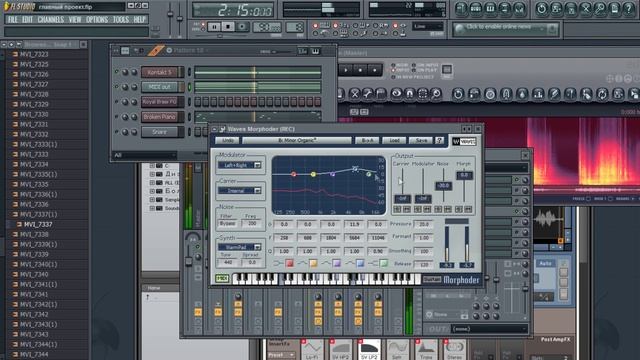This screenshot has height=360, width=640.
Task: Click the B->A button in Morphoder
Action: 367,140
